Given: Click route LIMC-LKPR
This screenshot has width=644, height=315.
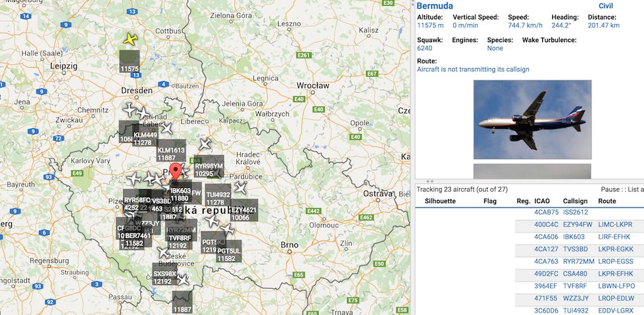Looking at the screenshot, I should coord(615,224).
